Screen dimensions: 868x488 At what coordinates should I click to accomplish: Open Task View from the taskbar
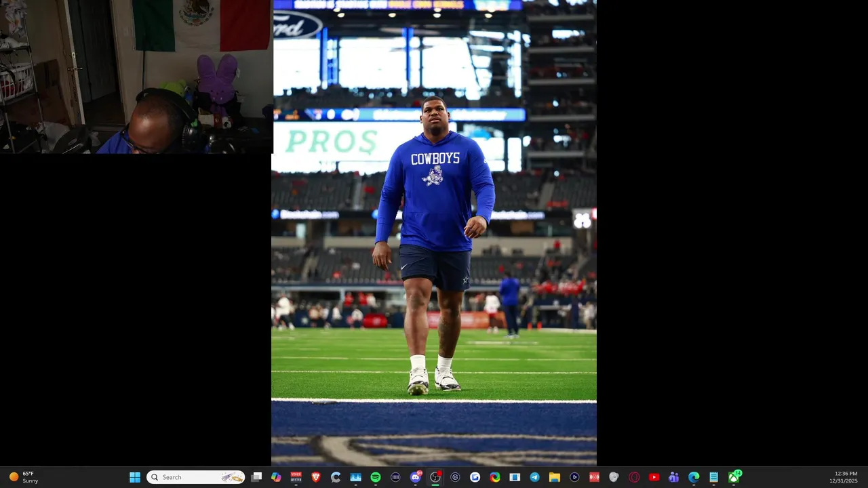coord(256,477)
